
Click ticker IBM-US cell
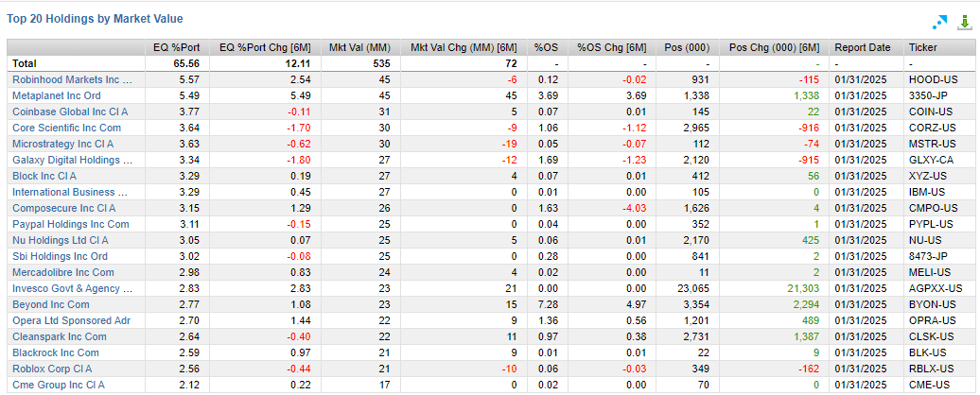point(927,192)
